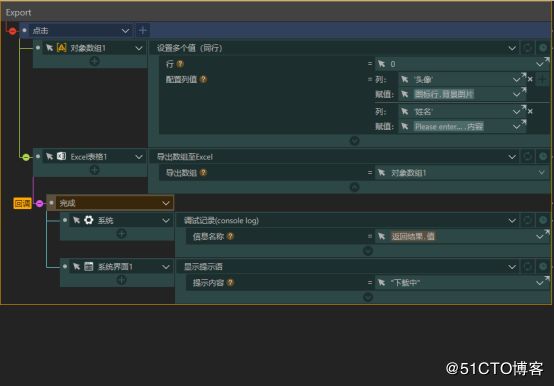The image size is (554, 386).
Task: Click the 对象数组1 array icon
Action: (61, 48)
